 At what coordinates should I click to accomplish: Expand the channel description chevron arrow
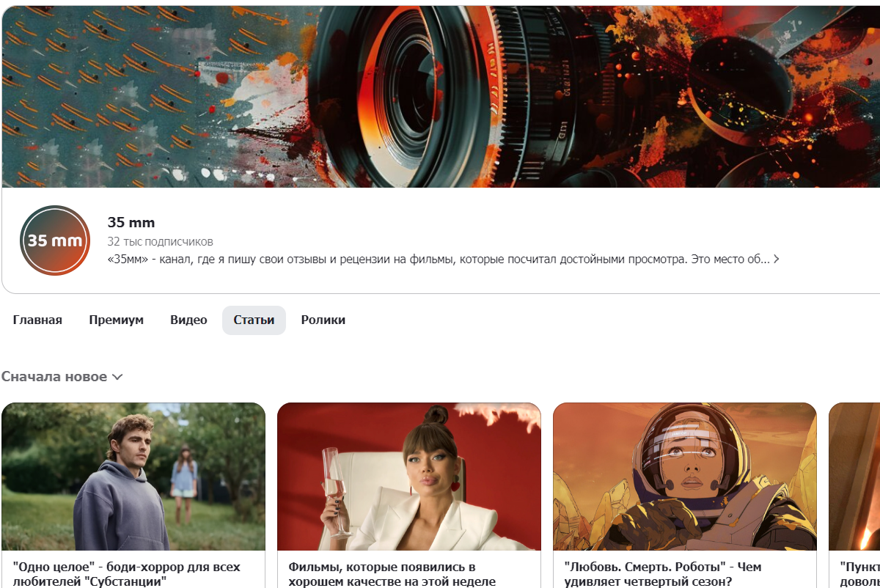[x=777, y=260]
